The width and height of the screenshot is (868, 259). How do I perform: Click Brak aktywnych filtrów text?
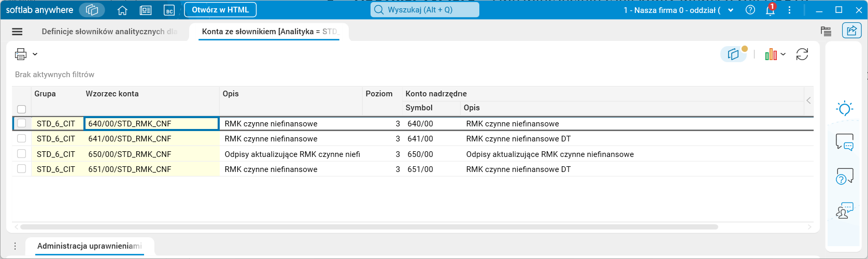(x=55, y=75)
